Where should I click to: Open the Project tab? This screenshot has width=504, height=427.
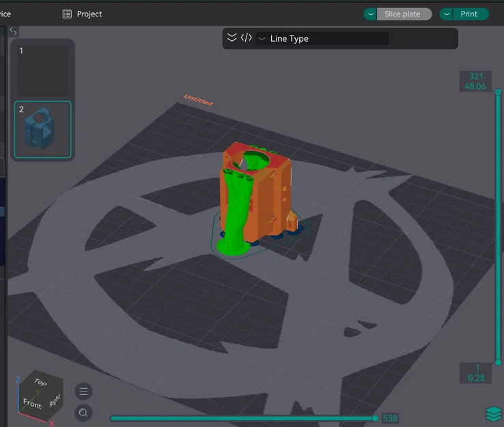(82, 14)
